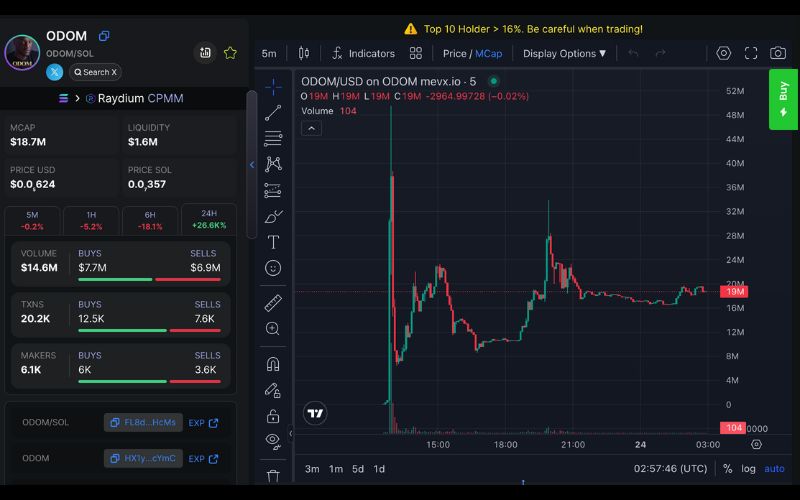
Task: Collapse the chart legend chevron
Action: (x=311, y=128)
